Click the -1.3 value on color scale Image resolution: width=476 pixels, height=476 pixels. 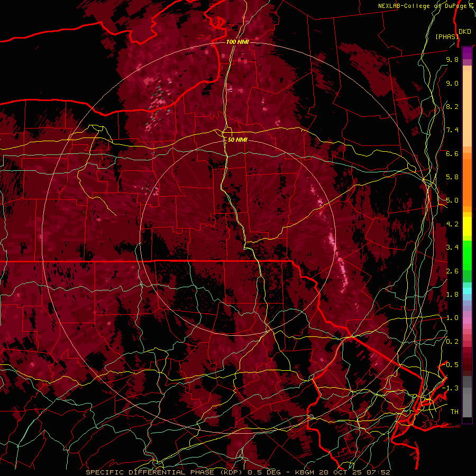(451, 389)
